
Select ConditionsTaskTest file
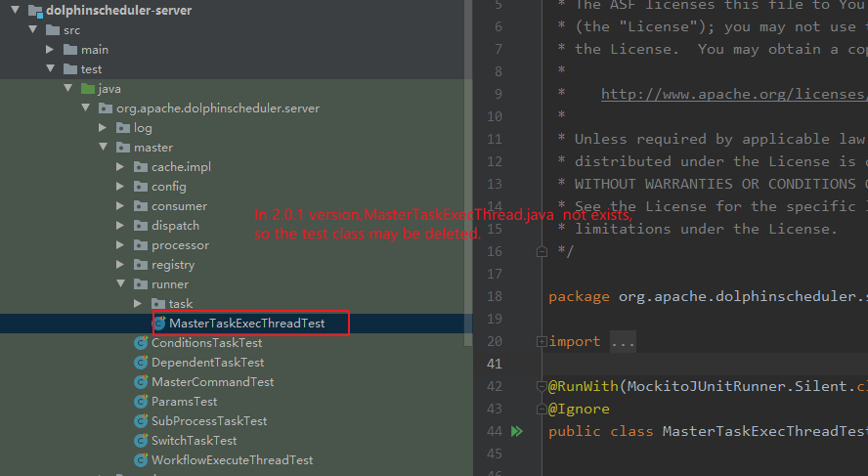[206, 343]
